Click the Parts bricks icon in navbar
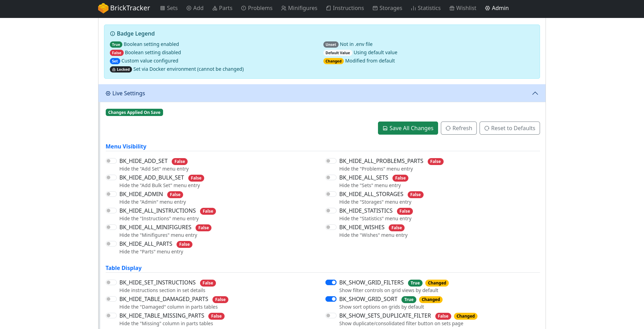Image resolution: width=644 pixels, height=329 pixels. 215,8
